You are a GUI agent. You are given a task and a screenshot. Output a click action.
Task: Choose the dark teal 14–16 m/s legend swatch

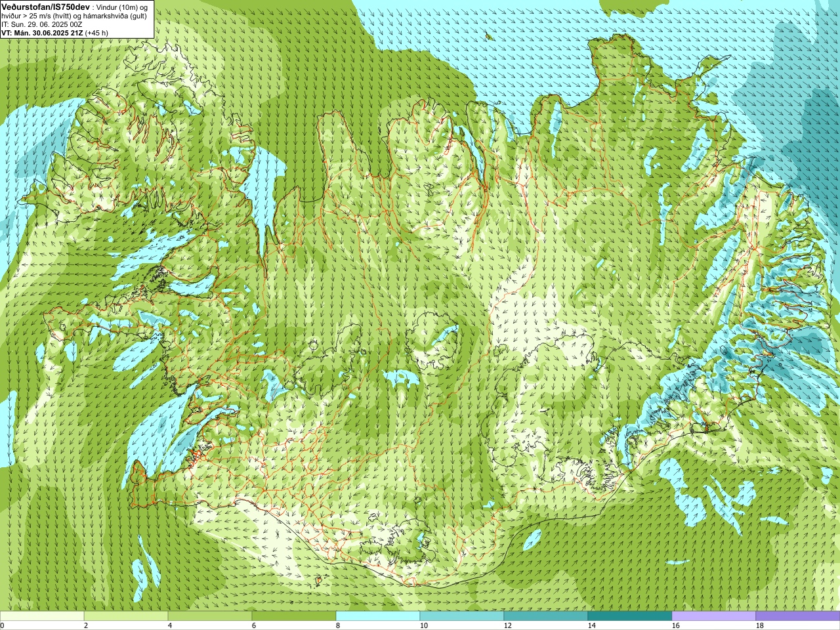click(630, 617)
